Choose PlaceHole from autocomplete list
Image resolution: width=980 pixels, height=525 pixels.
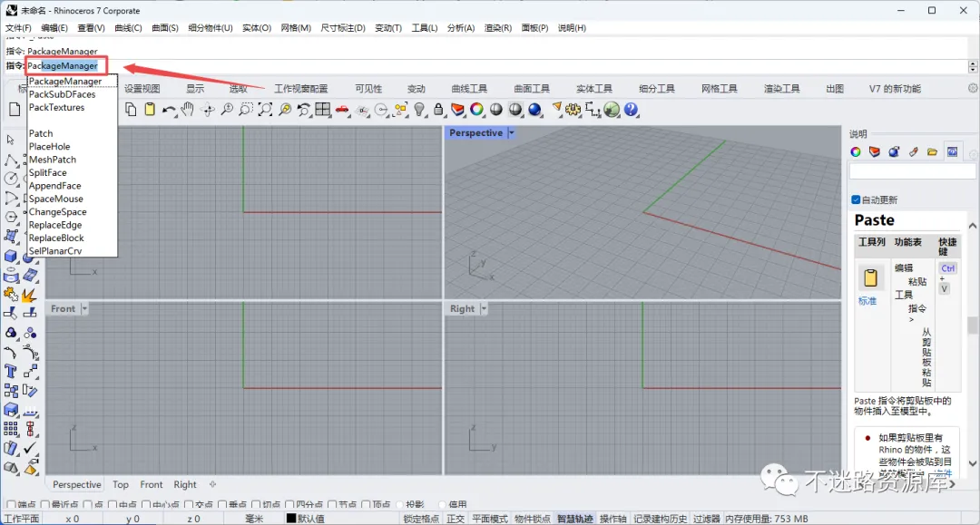point(49,147)
